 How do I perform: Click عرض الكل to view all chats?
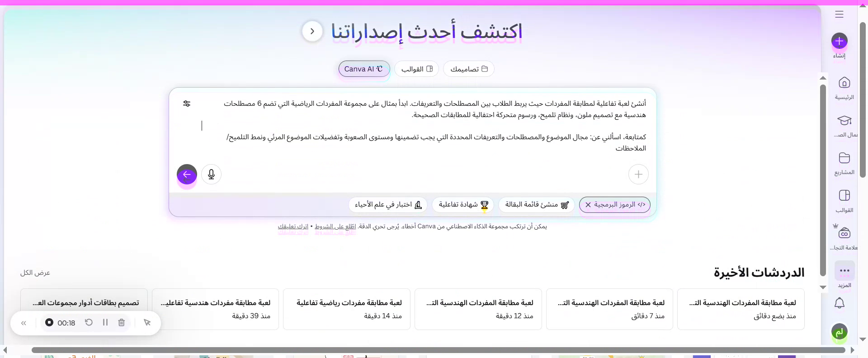35,273
